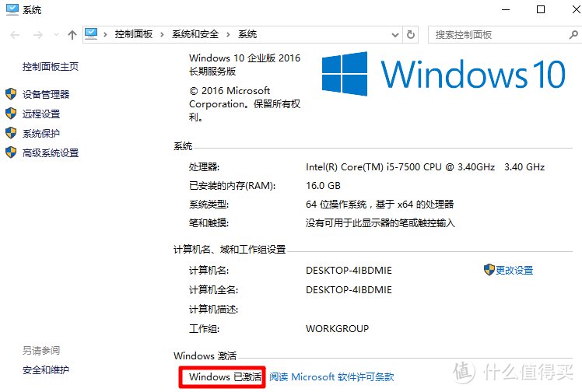Image resolution: width=582 pixels, height=392 pixels.
Task: Open 安全和维护 link
Action: tap(46, 369)
